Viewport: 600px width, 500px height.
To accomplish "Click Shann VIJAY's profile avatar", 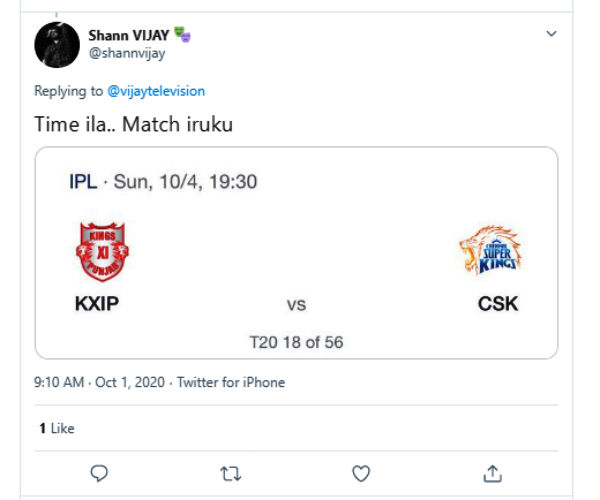I will [x=57, y=45].
